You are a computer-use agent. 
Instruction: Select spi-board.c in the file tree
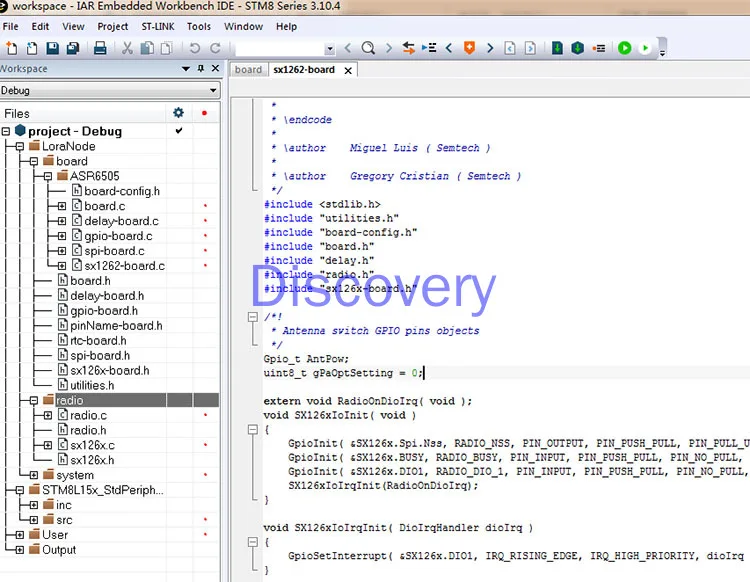pos(114,251)
